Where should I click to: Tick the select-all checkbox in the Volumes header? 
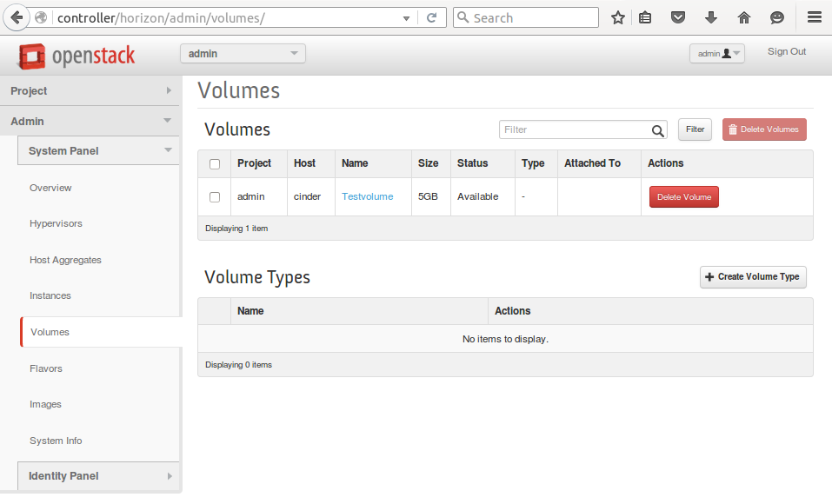coord(215,163)
